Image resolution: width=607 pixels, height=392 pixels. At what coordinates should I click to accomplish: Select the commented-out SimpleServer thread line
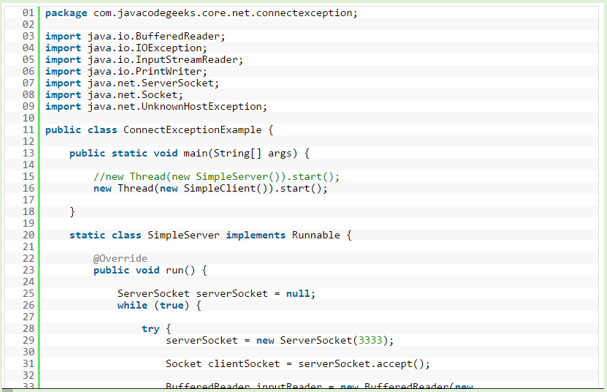[216, 177]
